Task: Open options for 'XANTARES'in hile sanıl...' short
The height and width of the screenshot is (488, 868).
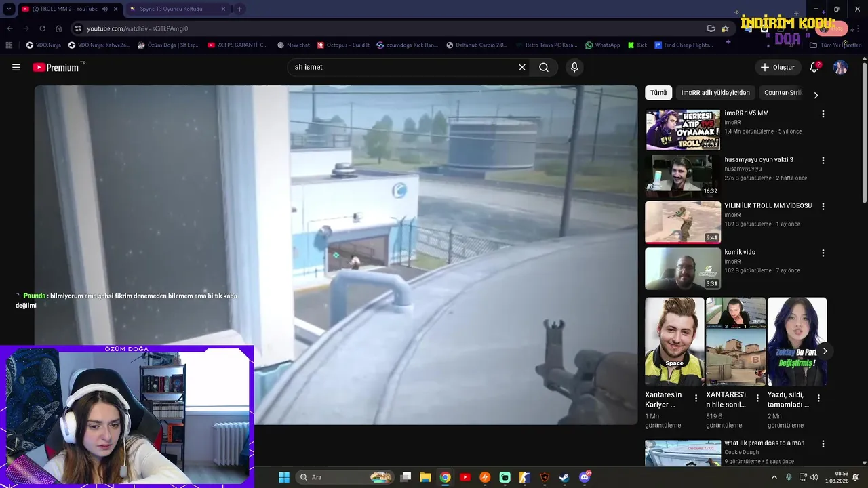Action: pos(757,399)
